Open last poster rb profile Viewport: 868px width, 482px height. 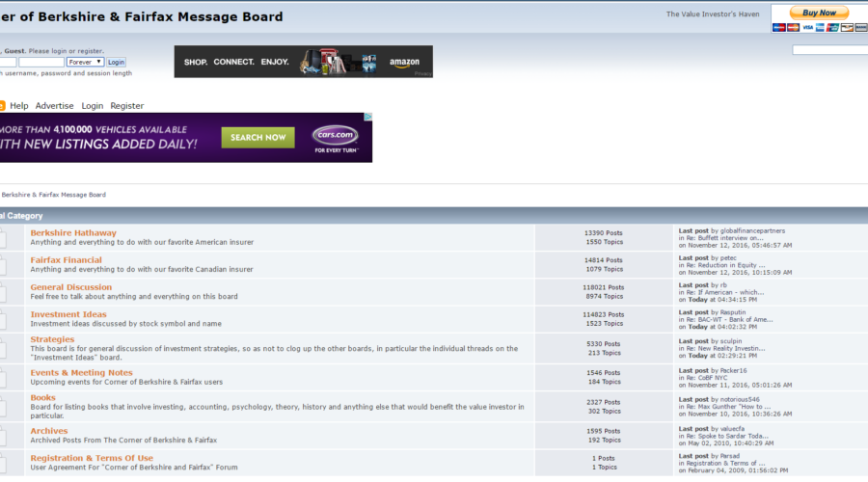pos(723,285)
